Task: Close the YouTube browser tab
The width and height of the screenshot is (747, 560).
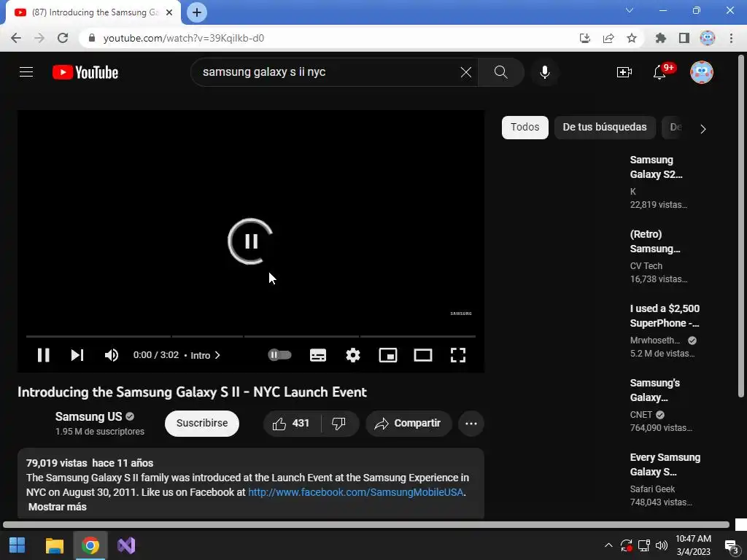Action: (x=169, y=12)
